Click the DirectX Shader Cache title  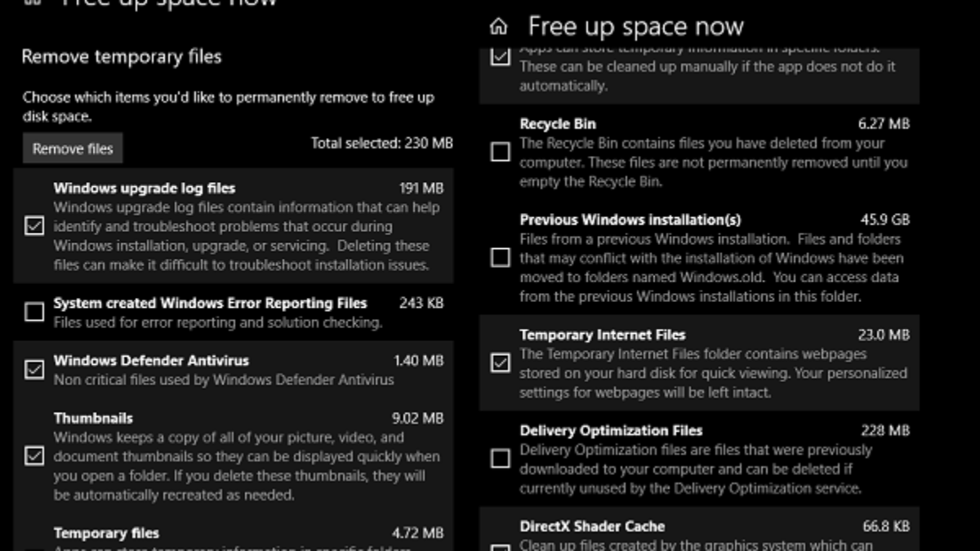coord(592,527)
